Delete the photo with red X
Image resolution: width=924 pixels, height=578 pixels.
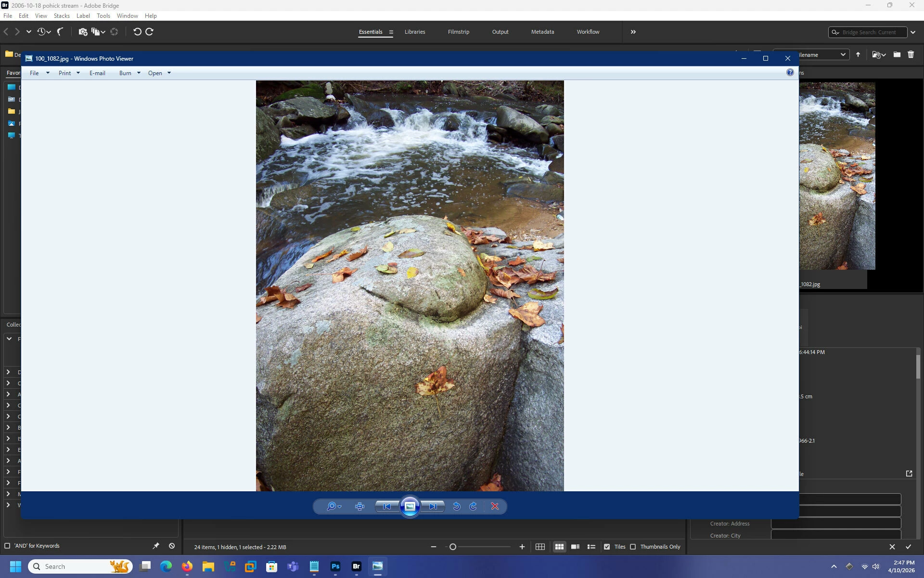495,506
